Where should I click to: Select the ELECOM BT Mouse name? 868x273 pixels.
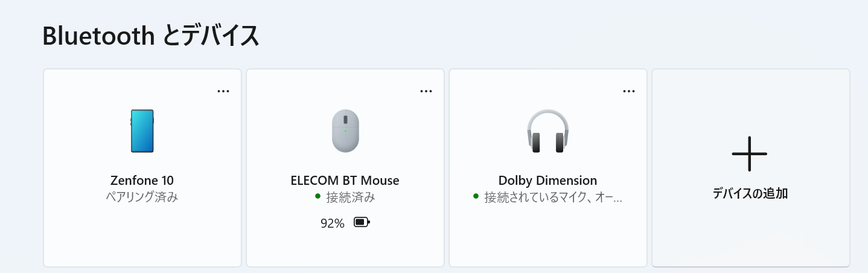coord(345,180)
